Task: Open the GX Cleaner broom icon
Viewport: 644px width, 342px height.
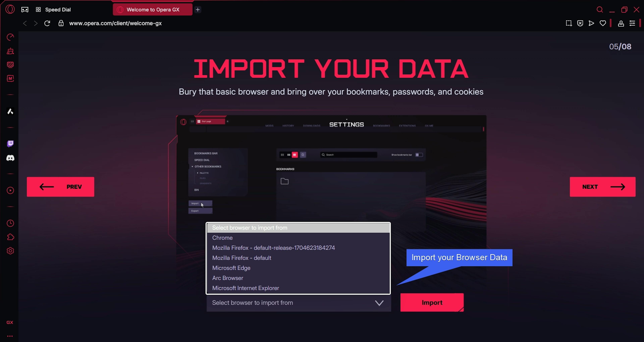Action: click(10, 51)
